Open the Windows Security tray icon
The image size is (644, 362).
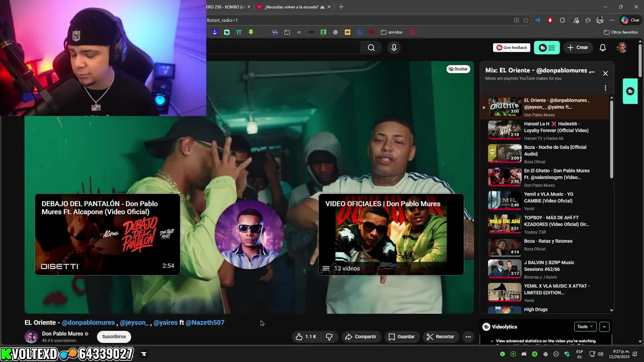pos(567,354)
